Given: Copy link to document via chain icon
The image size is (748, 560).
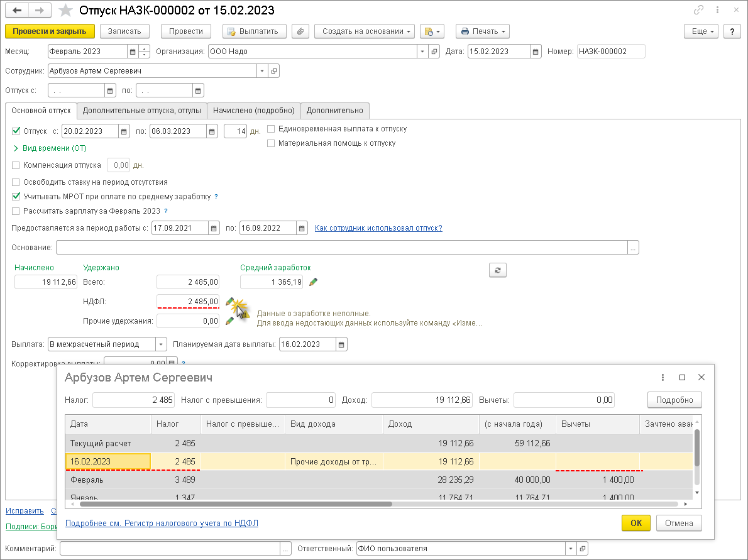Looking at the screenshot, I should (x=698, y=10).
